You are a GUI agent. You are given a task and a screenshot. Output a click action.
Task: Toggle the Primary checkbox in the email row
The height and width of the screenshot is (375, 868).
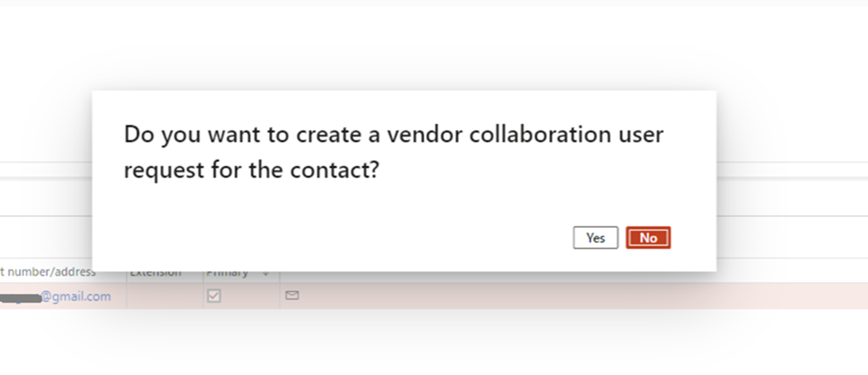[x=214, y=296]
